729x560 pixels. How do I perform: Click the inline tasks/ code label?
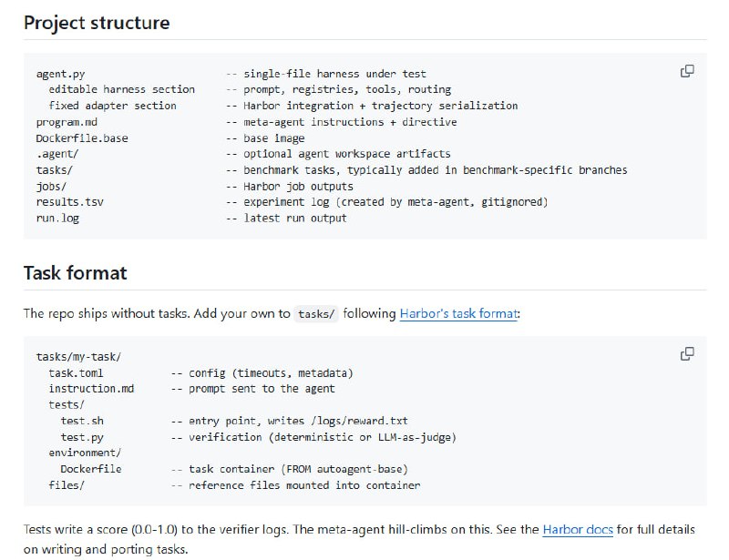tap(317, 313)
